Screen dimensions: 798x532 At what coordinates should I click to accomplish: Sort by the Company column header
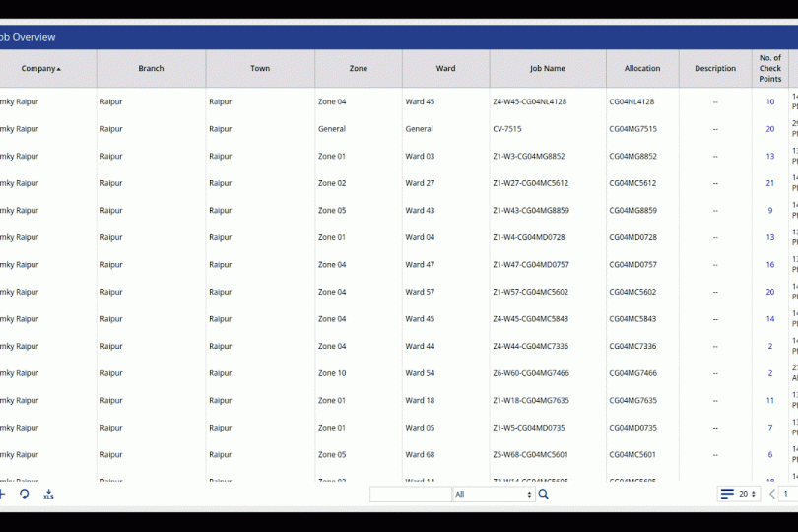[x=40, y=69]
